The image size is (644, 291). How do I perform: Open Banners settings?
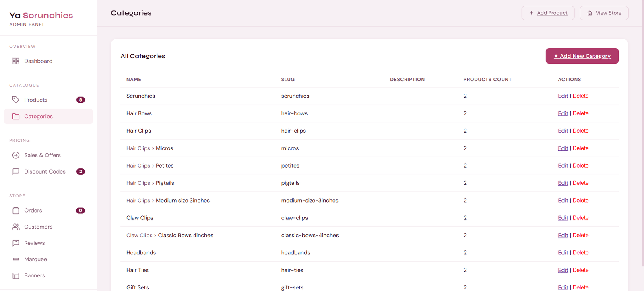[x=48, y=276]
